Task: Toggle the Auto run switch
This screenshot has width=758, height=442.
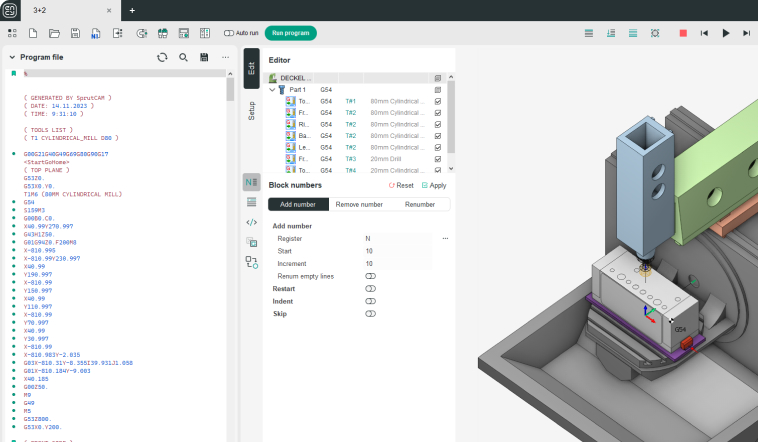Action: pyautogui.click(x=229, y=33)
